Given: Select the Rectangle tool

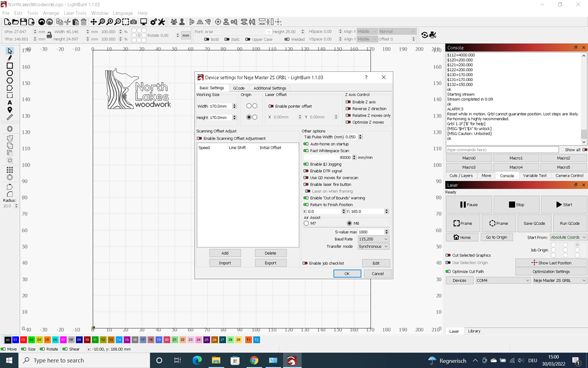Looking at the screenshot, I should click(10, 66).
